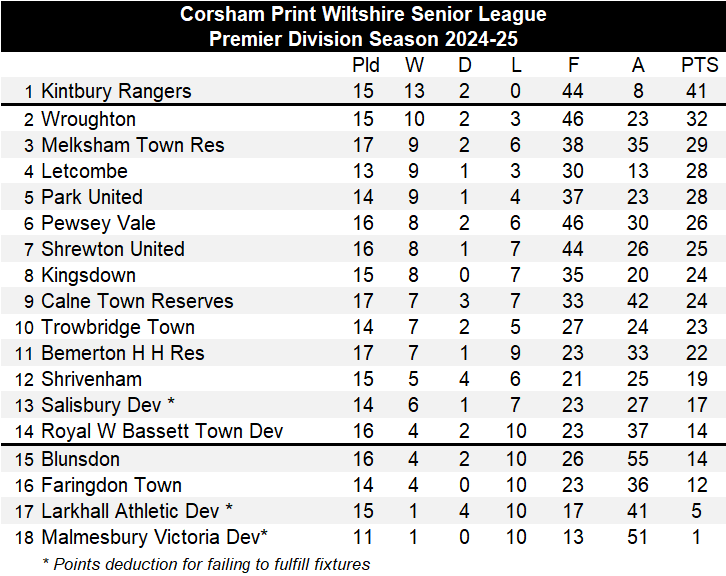This screenshot has height=576, width=726.
Task: Select the W column header
Action: pos(414,66)
